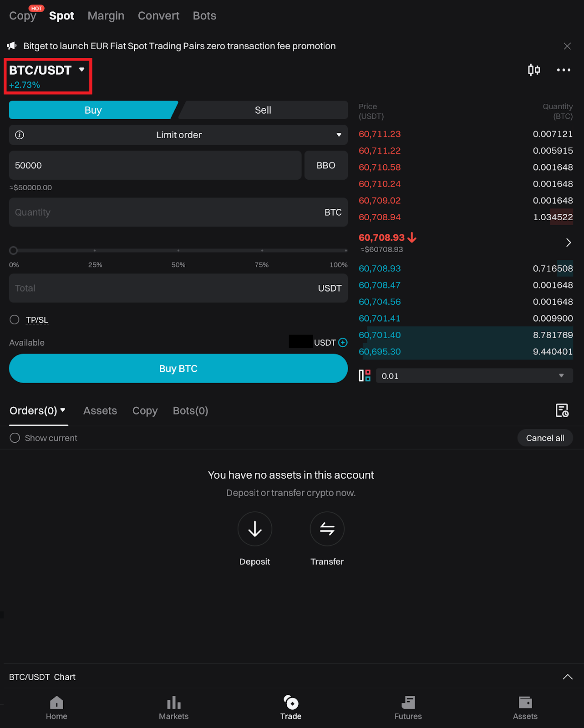The image size is (584, 728).
Task: Click the Total USDT input field
Action: point(178,288)
